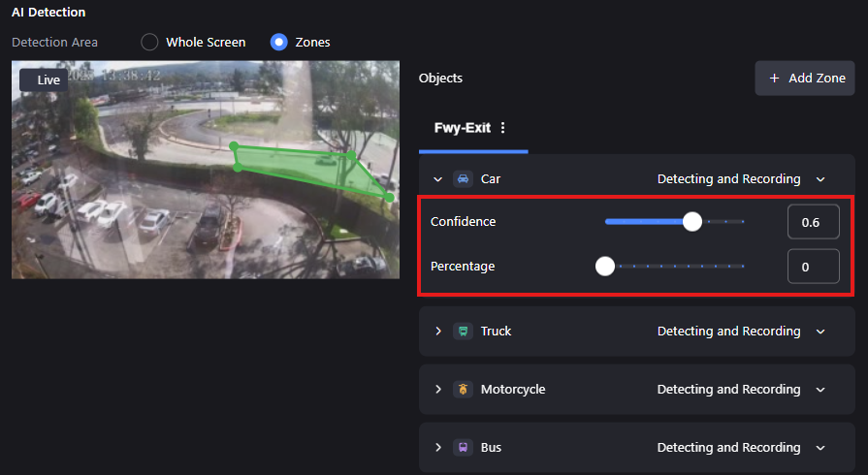Click the Live badge on camera preview
Image resolution: width=868 pixels, height=475 pixels.
point(44,79)
